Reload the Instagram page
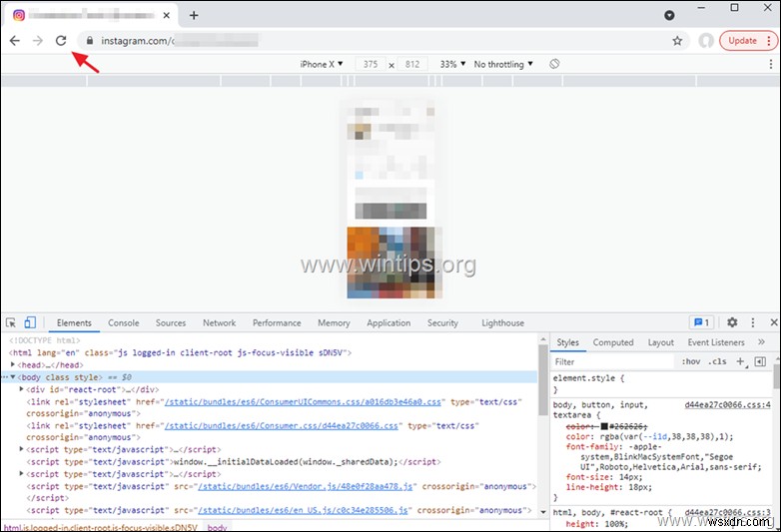This screenshot has width=781, height=532. pyautogui.click(x=61, y=40)
